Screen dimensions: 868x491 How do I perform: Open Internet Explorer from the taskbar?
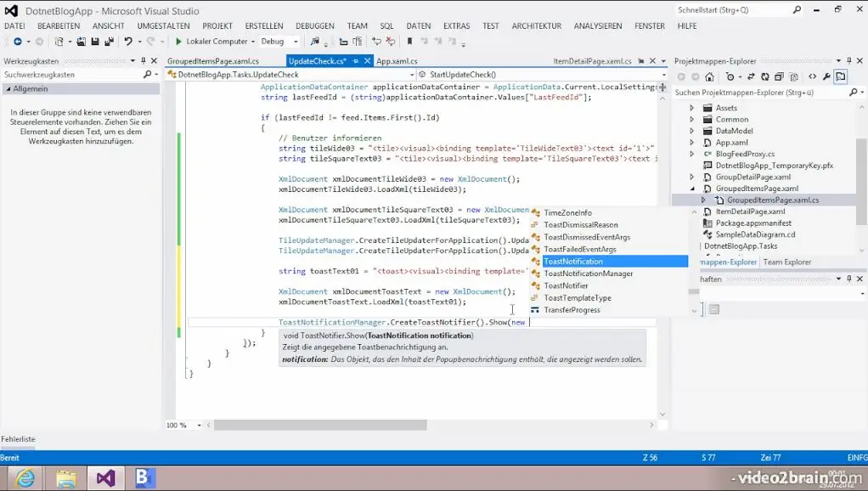point(25,477)
